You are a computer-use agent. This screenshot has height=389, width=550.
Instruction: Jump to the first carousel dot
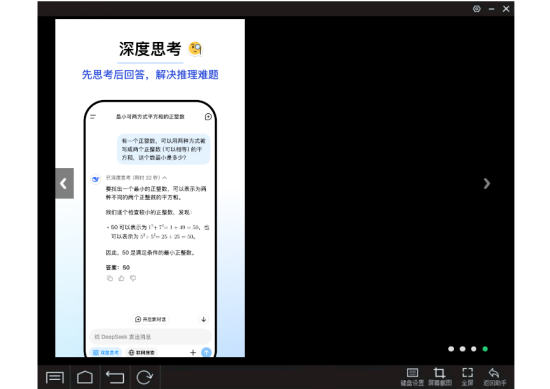point(451,349)
